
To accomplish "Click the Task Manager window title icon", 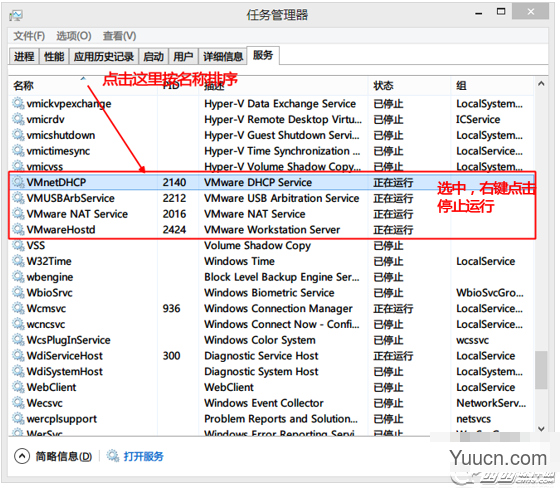I will 16,15.
